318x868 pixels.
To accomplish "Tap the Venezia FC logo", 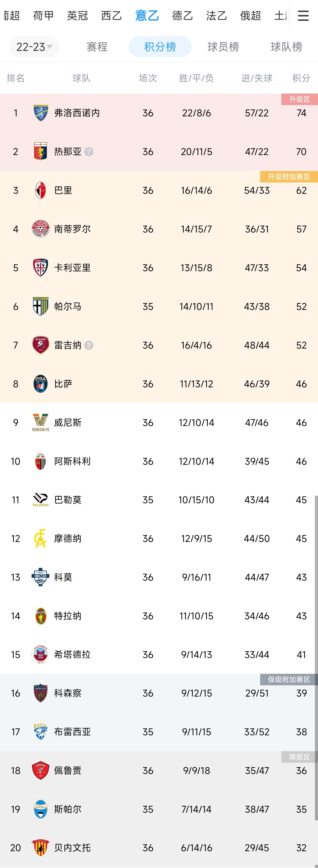I will 41,422.
